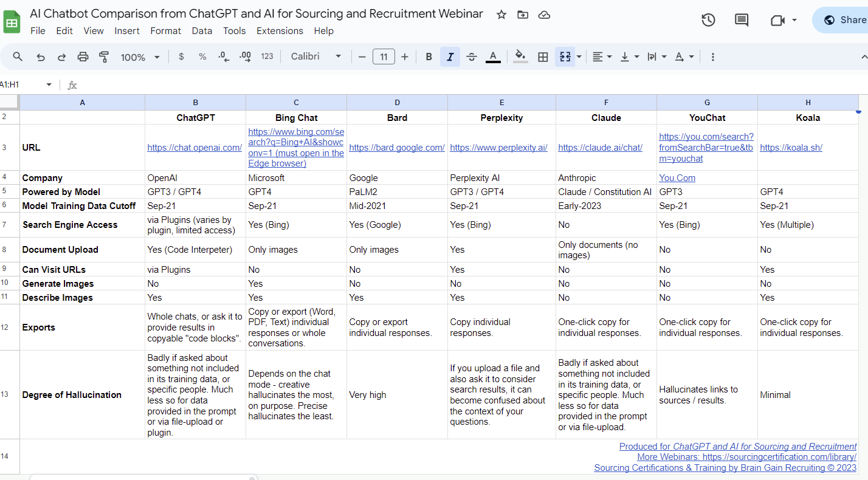The image size is (868, 480).
Task: Open the File menu
Action: coord(38,31)
